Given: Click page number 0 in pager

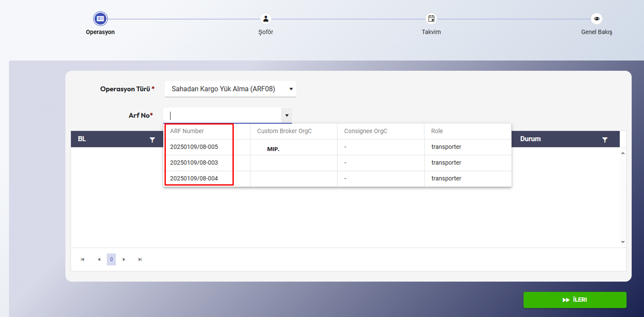Looking at the screenshot, I should tap(111, 260).
